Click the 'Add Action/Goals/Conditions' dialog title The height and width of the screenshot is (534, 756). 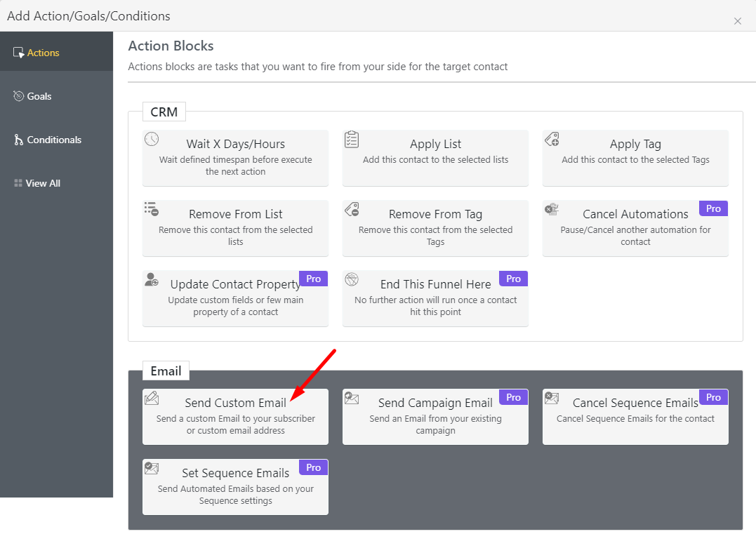coord(88,16)
